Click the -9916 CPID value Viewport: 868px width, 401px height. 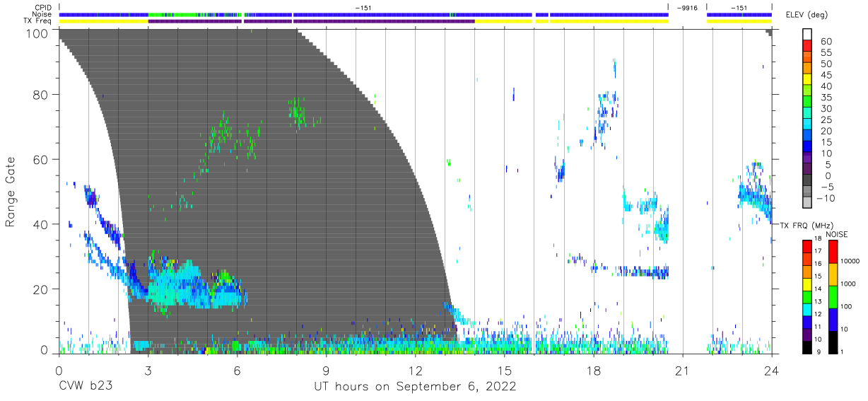pyautogui.click(x=686, y=8)
